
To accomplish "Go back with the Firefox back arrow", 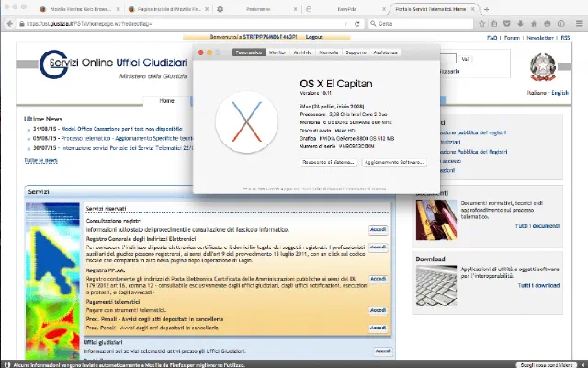I will pos(9,24).
